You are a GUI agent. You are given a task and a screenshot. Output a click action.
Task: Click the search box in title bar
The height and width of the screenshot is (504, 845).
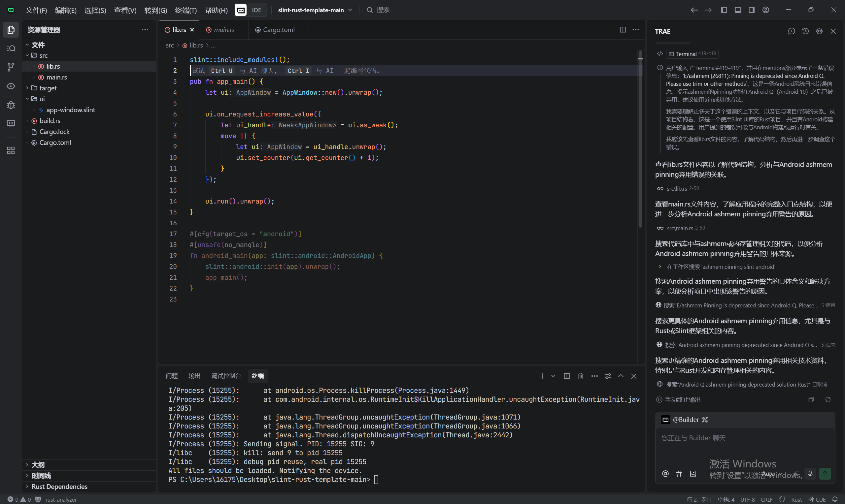[x=378, y=10]
